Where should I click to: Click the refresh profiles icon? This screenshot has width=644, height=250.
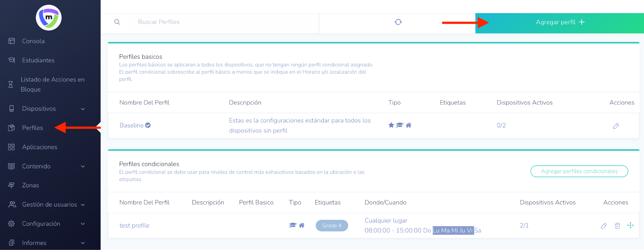(x=398, y=22)
